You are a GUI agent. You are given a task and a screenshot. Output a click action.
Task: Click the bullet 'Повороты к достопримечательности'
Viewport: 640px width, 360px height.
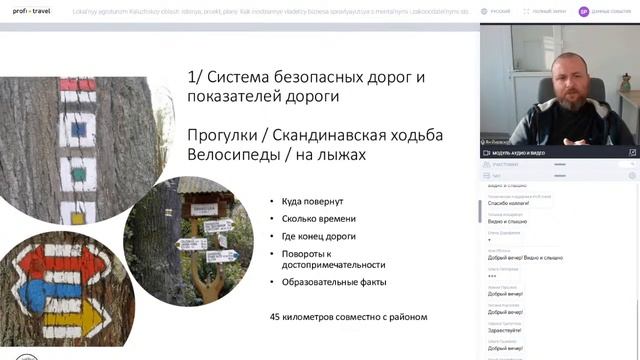[333, 259]
